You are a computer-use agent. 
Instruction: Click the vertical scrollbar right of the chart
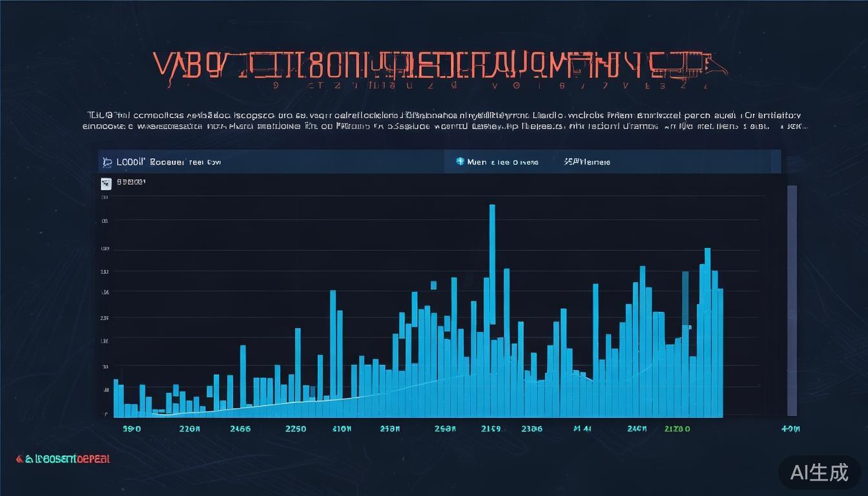(x=792, y=300)
